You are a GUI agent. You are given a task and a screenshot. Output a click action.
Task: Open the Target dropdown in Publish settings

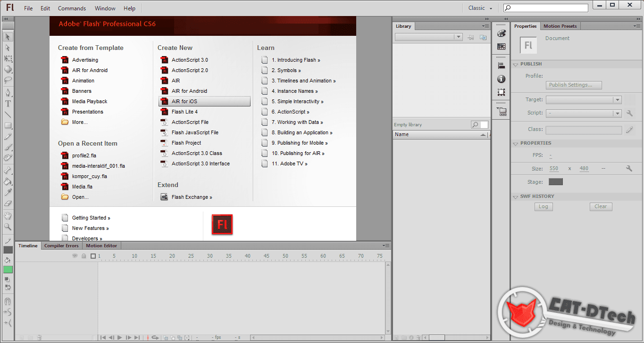coord(617,99)
